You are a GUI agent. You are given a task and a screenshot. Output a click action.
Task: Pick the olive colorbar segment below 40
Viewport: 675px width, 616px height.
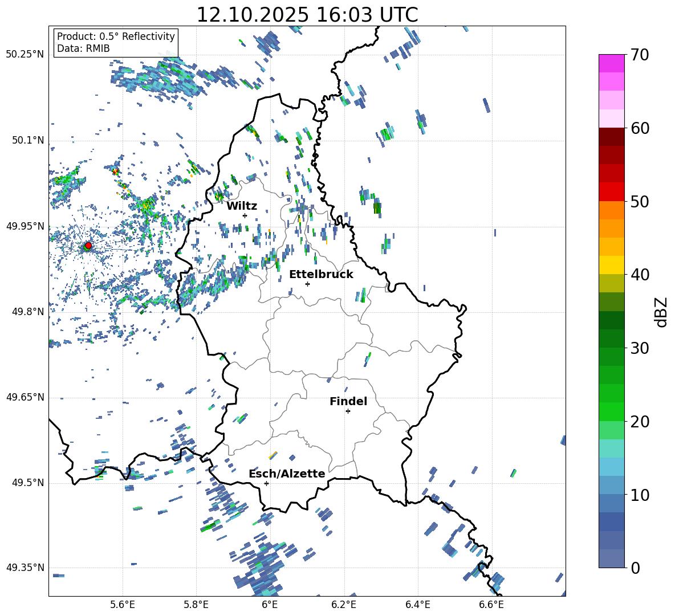click(x=611, y=283)
